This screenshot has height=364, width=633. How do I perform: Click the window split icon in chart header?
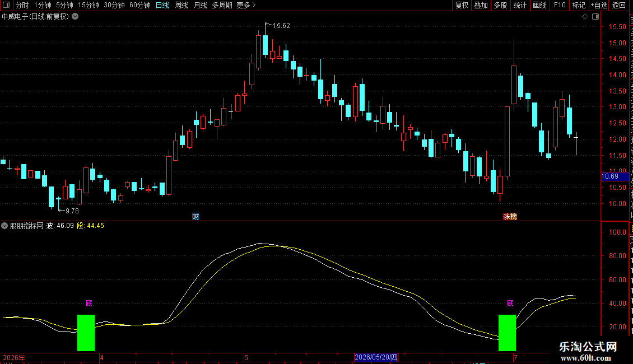(595, 17)
